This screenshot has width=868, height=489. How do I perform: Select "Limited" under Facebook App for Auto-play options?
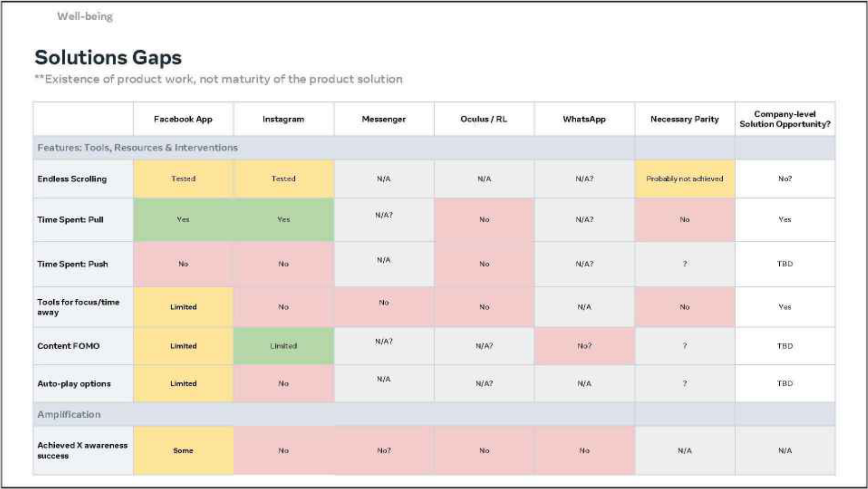pyautogui.click(x=183, y=384)
